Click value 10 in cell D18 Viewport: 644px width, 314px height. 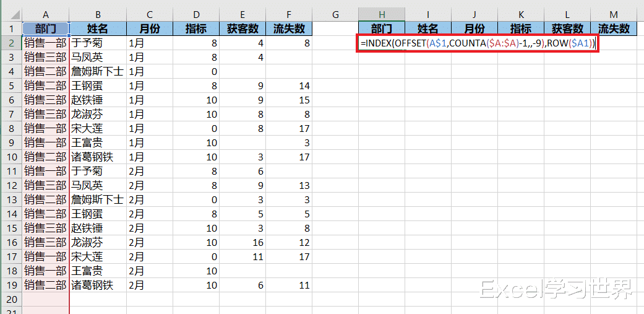(x=212, y=271)
